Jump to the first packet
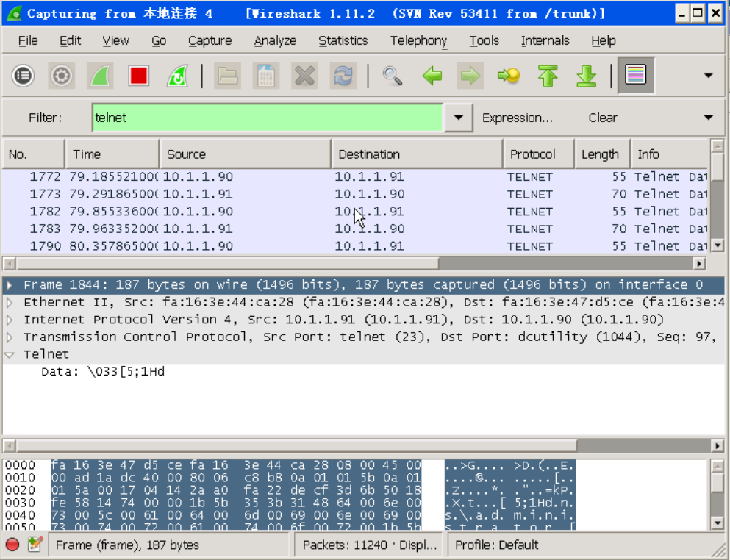The height and width of the screenshot is (560, 730). pos(548,76)
